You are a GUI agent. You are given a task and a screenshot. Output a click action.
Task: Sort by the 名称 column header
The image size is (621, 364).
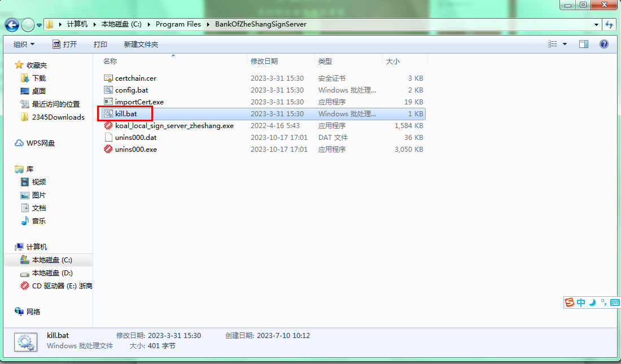pos(110,61)
